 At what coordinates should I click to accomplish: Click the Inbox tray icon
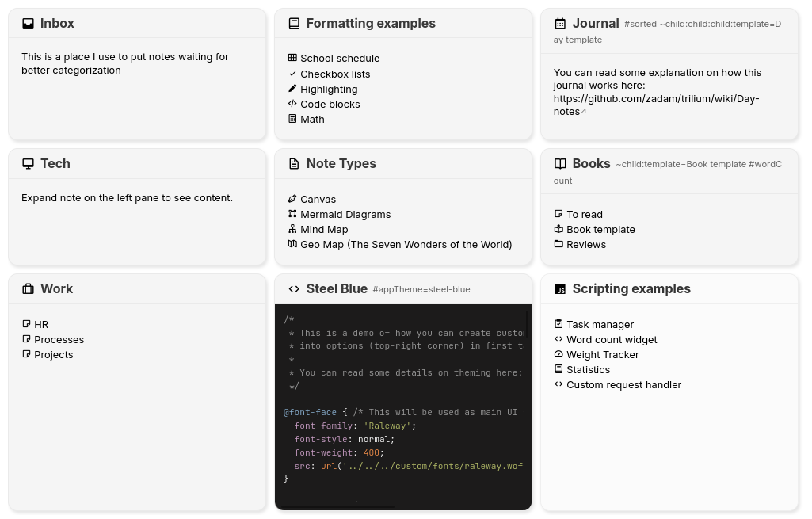29,24
